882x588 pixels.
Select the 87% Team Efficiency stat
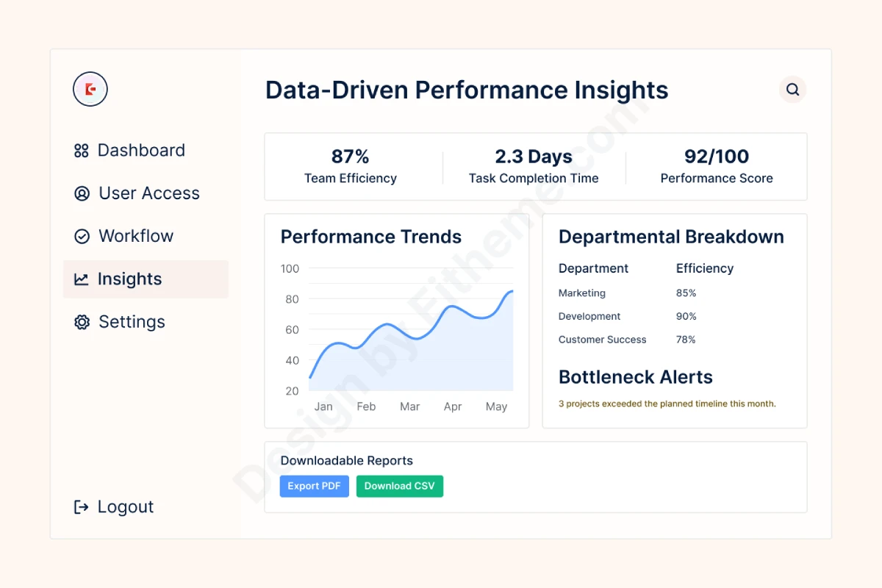pyautogui.click(x=351, y=167)
